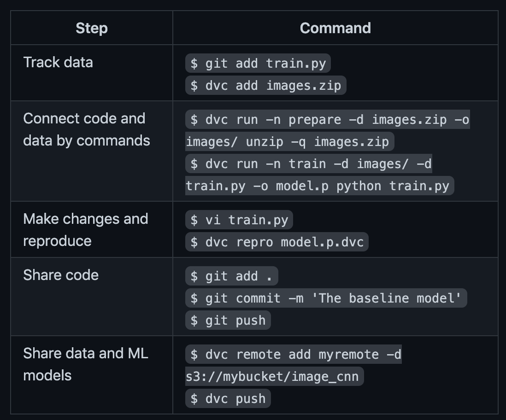Select Make changes and reproduce cell
The width and height of the screenshot is (506, 420).
tap(92, 230)
